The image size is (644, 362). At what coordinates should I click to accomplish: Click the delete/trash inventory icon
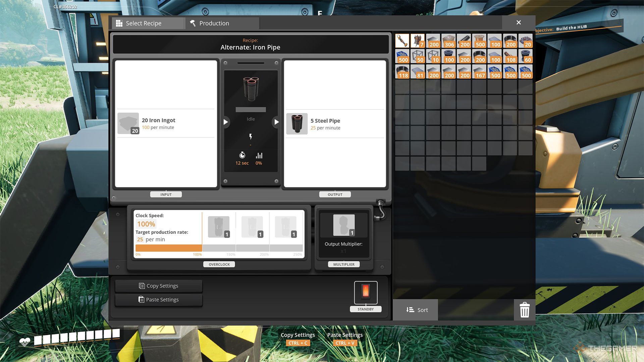(x=524, y=310)
